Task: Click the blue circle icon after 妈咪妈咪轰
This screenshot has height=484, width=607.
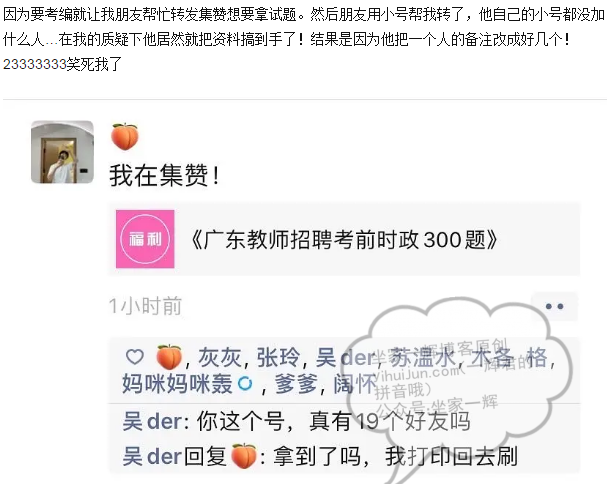Action: point(245,384)
